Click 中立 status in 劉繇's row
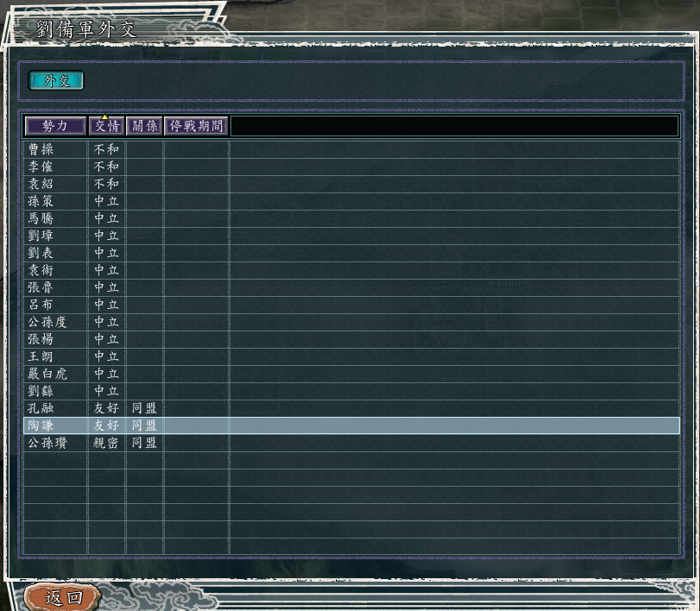 coord(106,391)
